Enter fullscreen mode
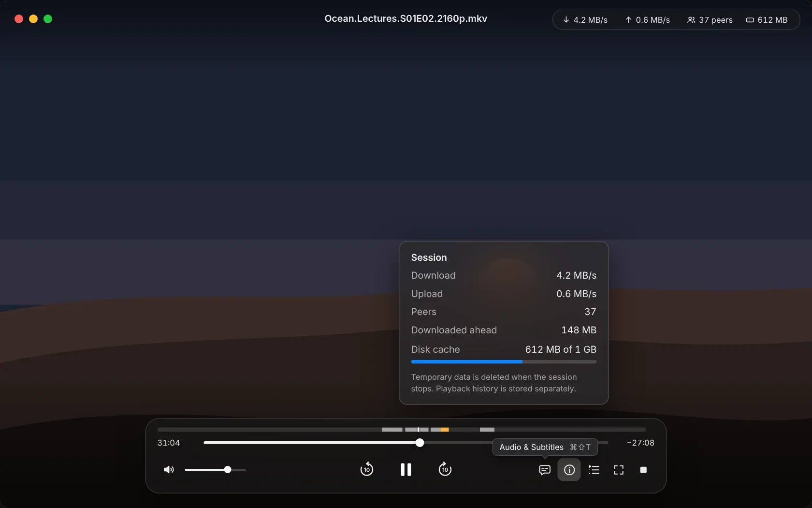Image resolution: width=812 pixels, height=508 pixels. [x=619, y=470]
